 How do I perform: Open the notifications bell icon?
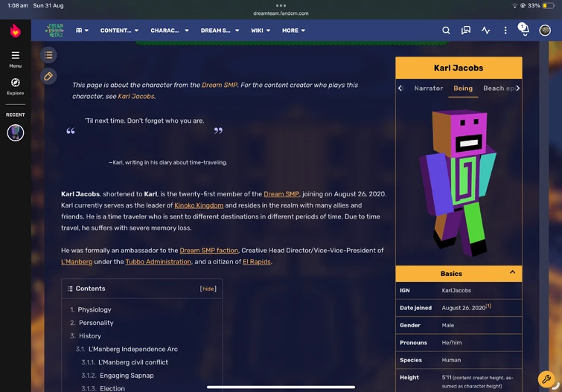click(x=523, y=30)
